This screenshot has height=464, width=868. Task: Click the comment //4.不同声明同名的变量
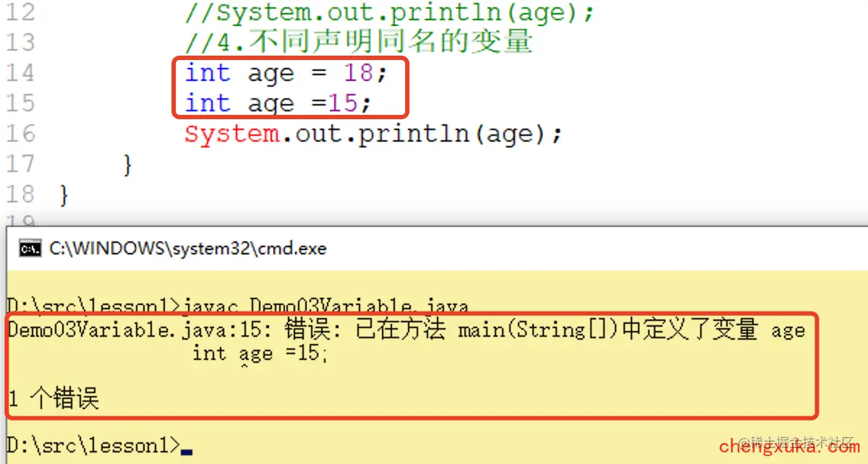pyautogui.click(x=359, y=42)
